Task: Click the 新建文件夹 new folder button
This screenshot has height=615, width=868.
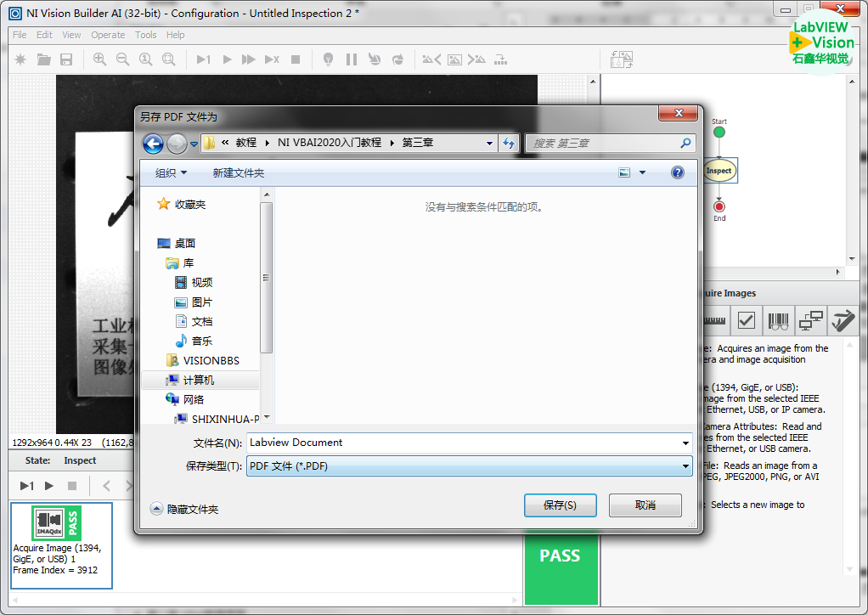Action: [238, 172]
